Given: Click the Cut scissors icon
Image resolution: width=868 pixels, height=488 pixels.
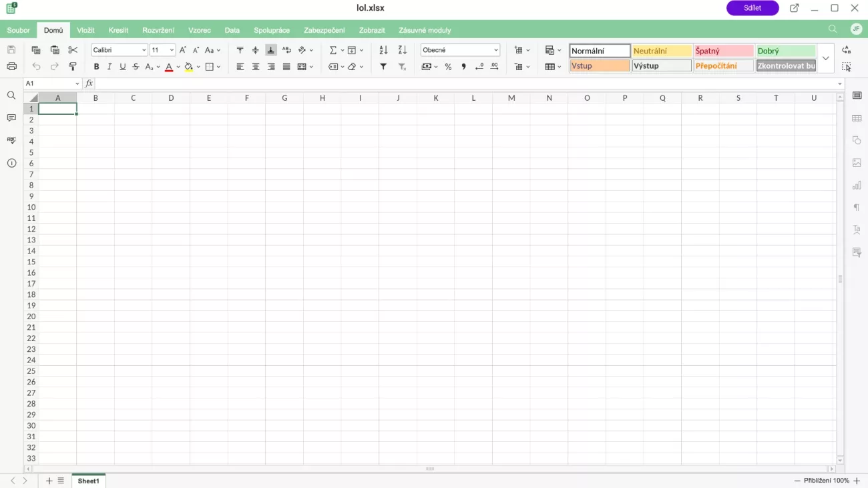Looking at the screenshot, I should click(x=73, y=50).
